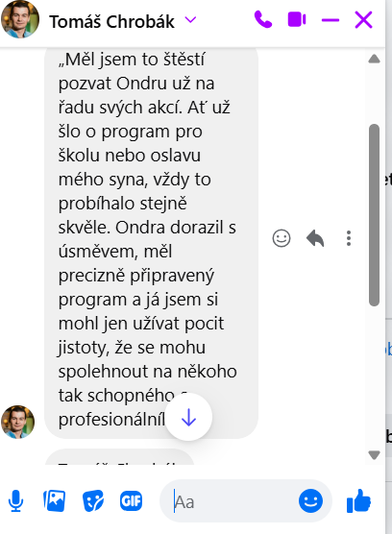Start a voice call with Tomáš Chrobák
This screenshot has height=534, width=392.
pyautogui.click(x=263, y=19)
